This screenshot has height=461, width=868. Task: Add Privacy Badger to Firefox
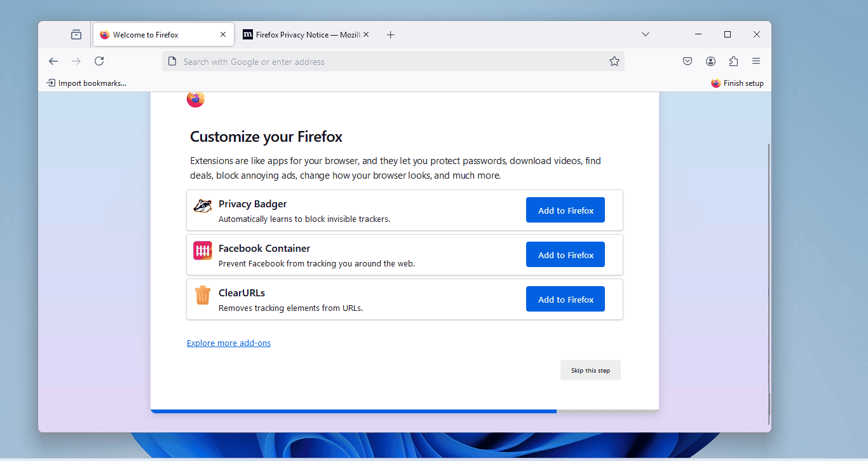click(566, 210)
